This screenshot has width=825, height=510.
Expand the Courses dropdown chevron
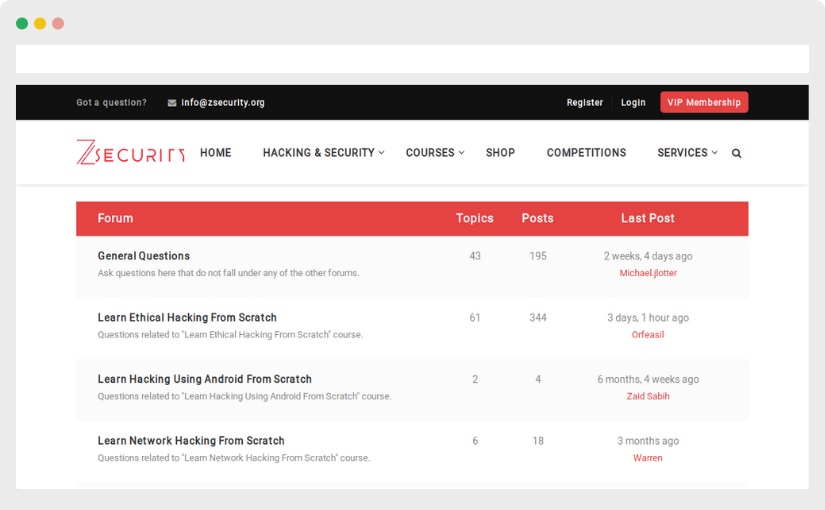pos(461,153)
